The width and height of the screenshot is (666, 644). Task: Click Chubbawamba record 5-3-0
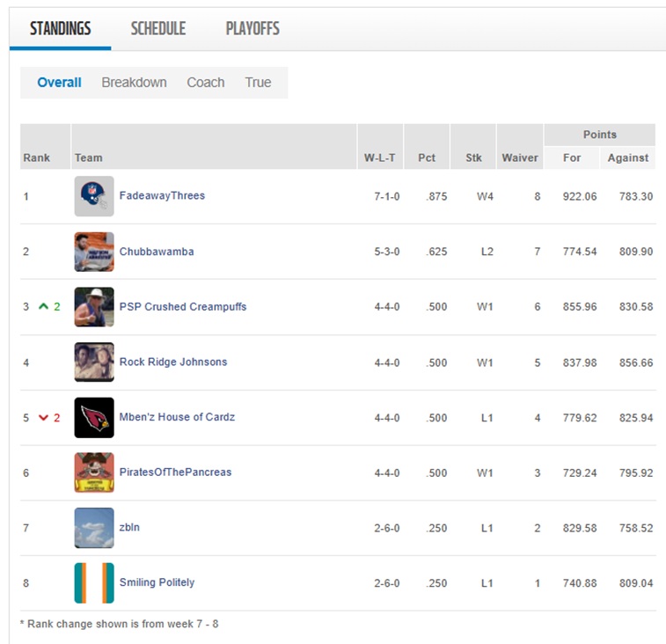pyautogui.click(x=386, y=252)
